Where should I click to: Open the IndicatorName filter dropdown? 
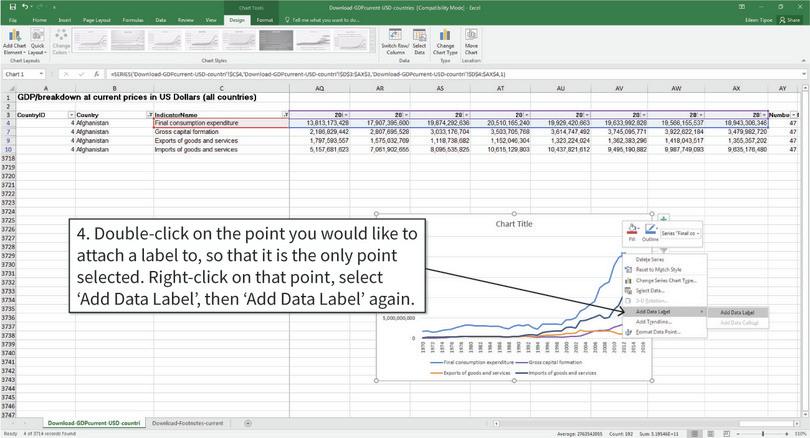pyautogui.click(x=285, y=115)
